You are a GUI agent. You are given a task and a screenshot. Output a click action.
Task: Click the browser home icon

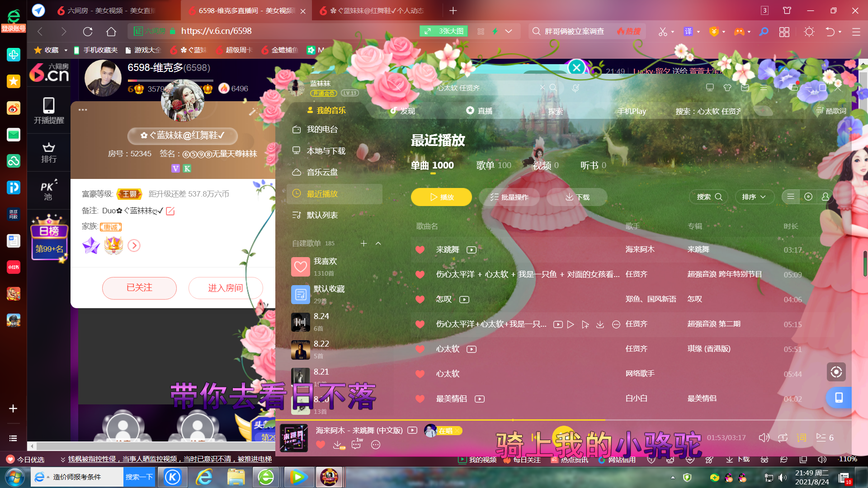tap(111, 31)
